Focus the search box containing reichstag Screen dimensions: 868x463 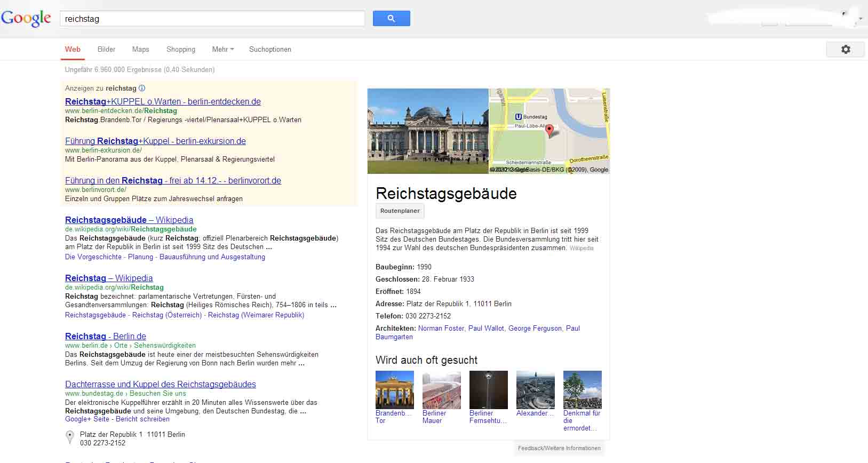point(212,19)
